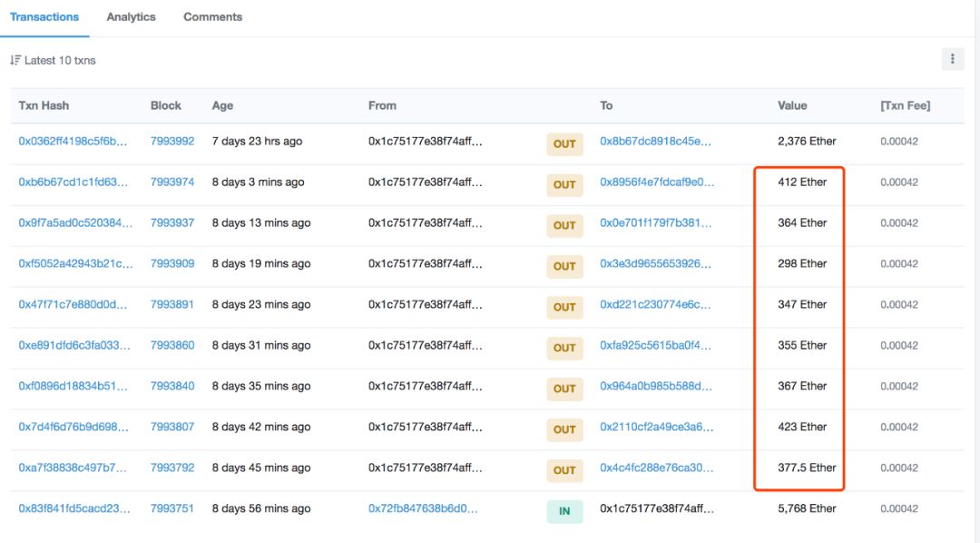Click the '8 days 31 mins ago' age cell
The image size is (980, 543).
261,345
